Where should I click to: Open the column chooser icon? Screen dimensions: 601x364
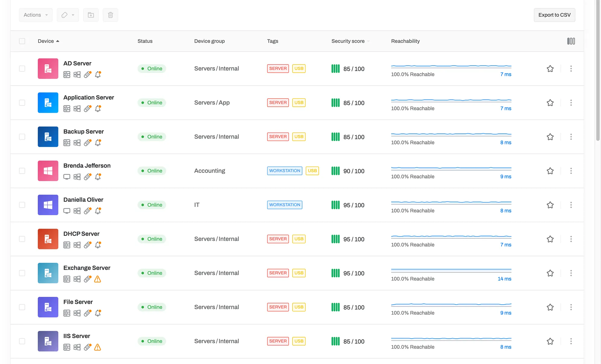(x=571, y=41)
